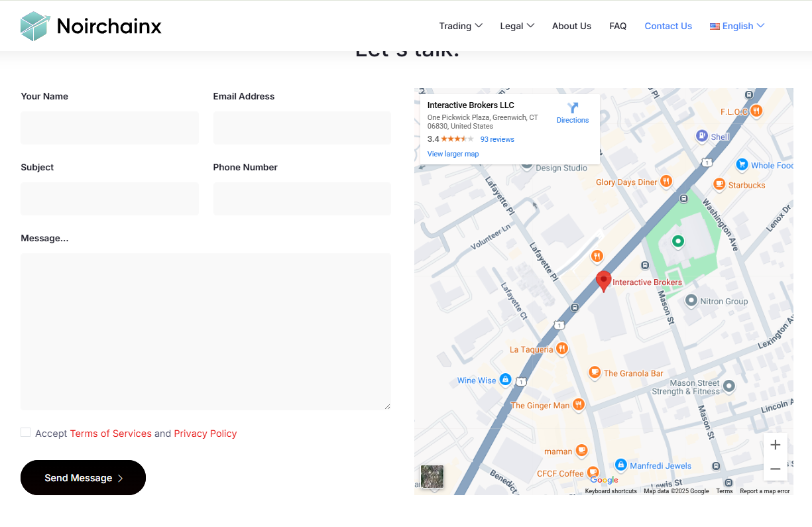
Task: Click the Noirchainx cube logo icon
Action: [x=35, y=26]
